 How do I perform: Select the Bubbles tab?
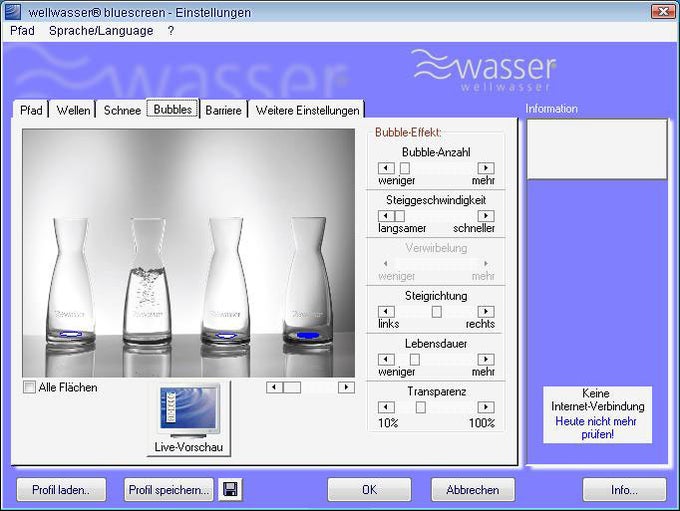pos(173,109)
